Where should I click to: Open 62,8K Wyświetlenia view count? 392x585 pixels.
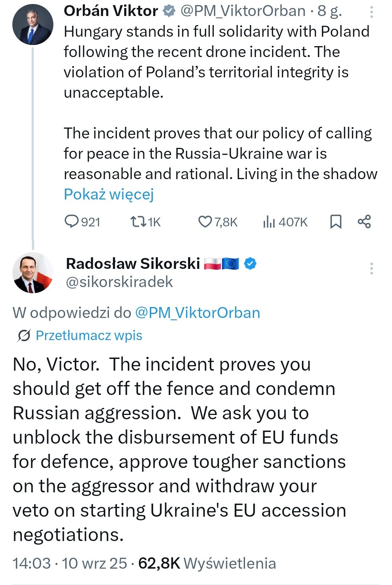coord(207,564)
